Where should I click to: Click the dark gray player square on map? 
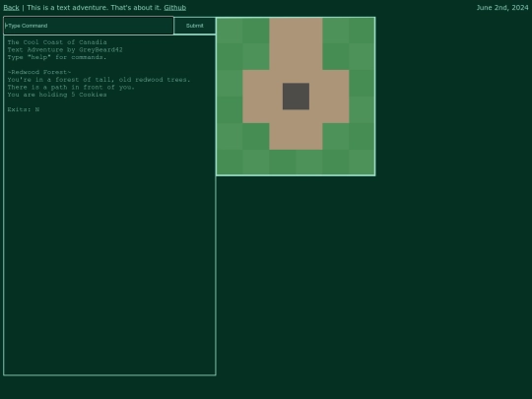[296, 97]
